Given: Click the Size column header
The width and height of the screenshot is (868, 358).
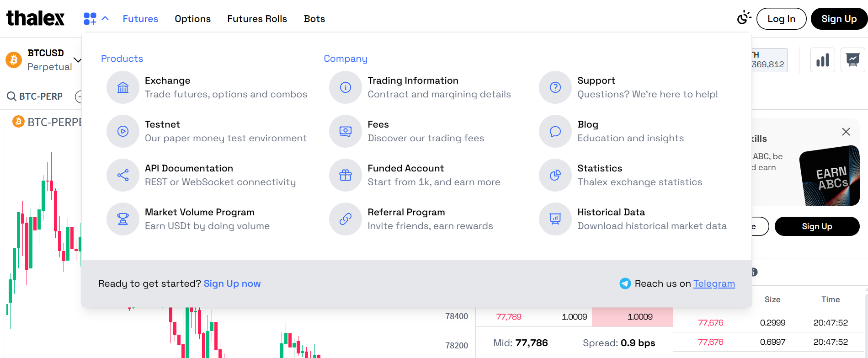Looking at the screenshot, I should tap(772, 299).
